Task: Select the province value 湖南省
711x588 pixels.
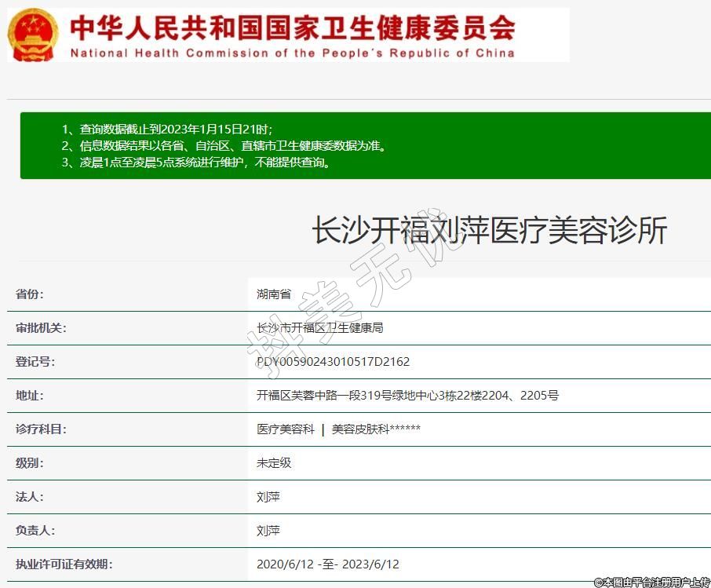Action: [274, 294]
